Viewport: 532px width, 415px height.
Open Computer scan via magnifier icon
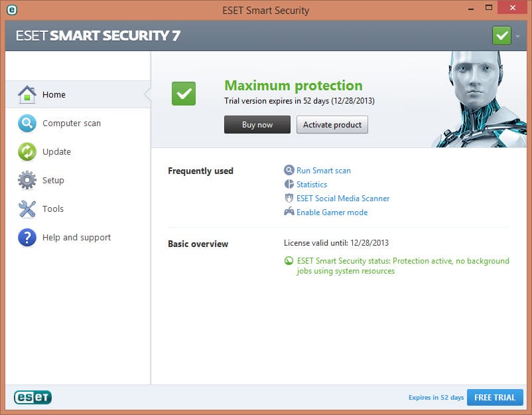click(x=27, y=124)
